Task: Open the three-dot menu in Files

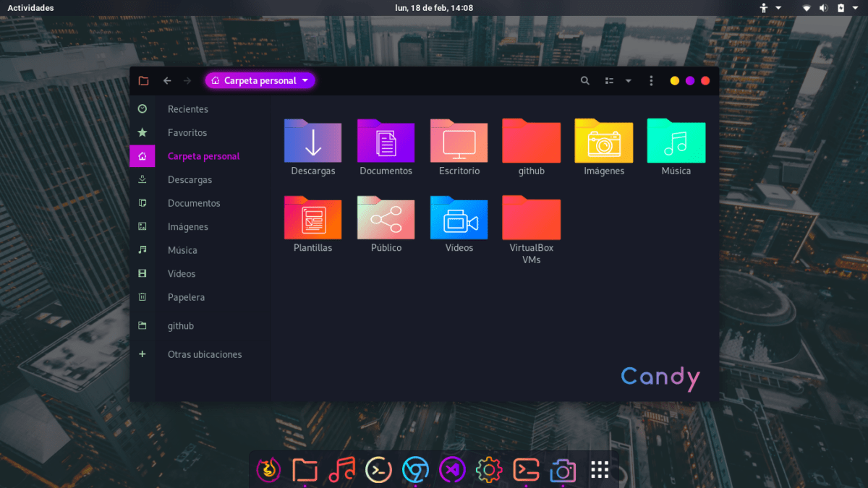Action: (650, 81)
